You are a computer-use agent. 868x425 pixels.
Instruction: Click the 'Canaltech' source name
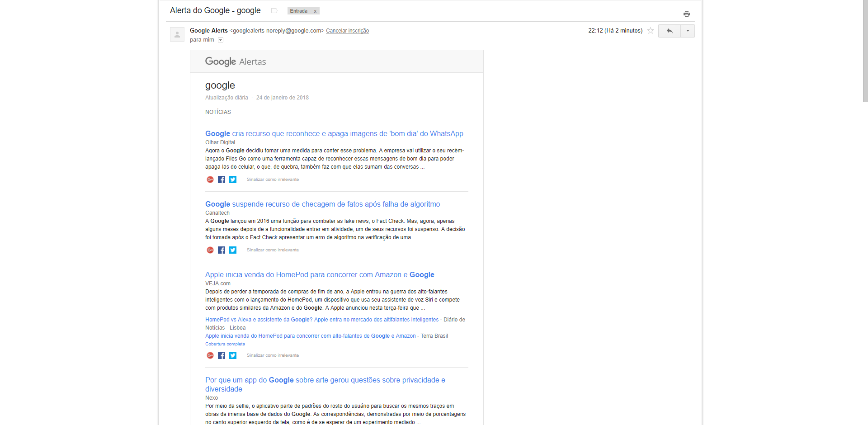point(217,213)
